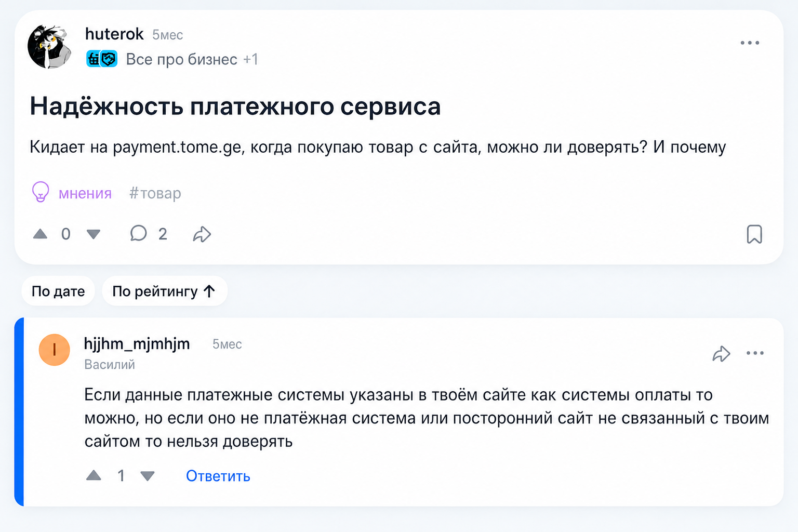Open huterok's avatar picture

click(x=50, y=47)
